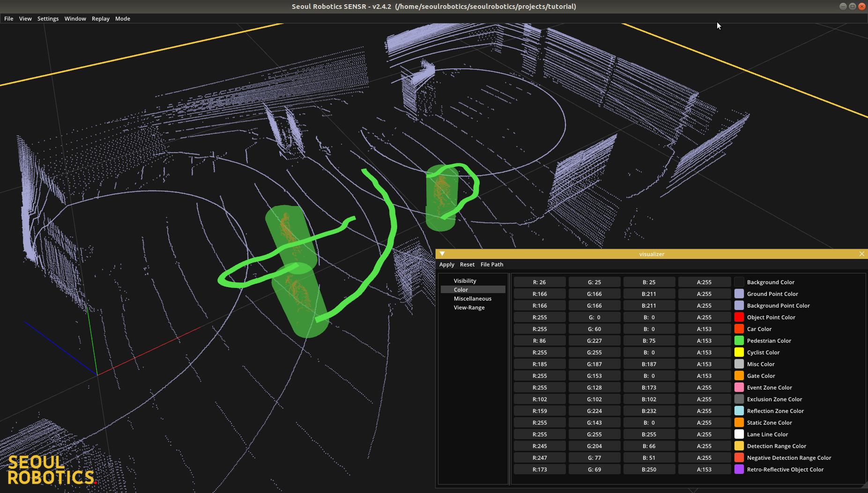
Task: Open the Negative Detection Range Color swatch
Action: 739,458
